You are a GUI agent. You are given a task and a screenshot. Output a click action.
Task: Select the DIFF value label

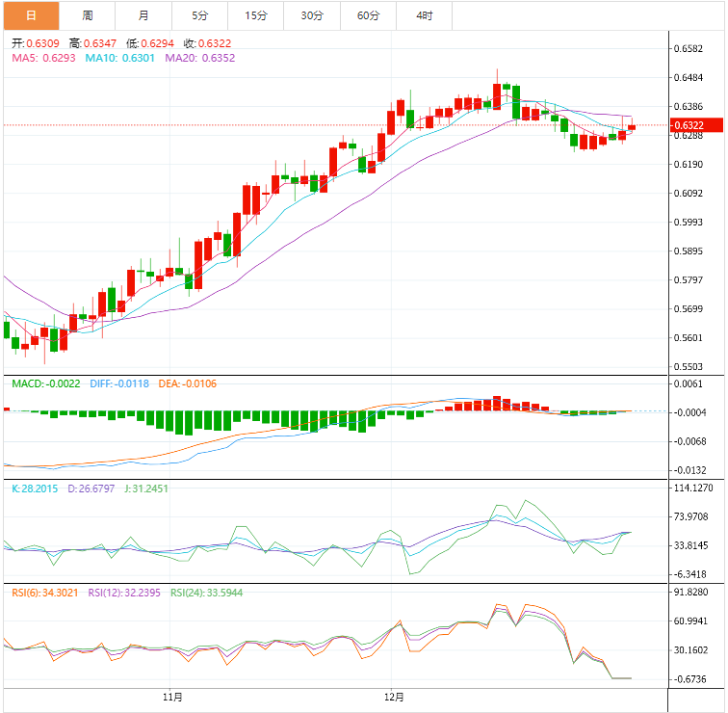[x=118, y=383]
